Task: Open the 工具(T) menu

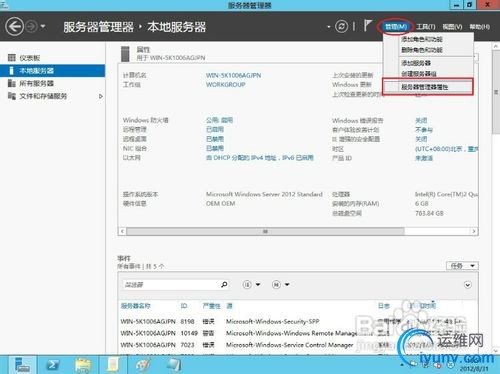Action: pos(426,27)
